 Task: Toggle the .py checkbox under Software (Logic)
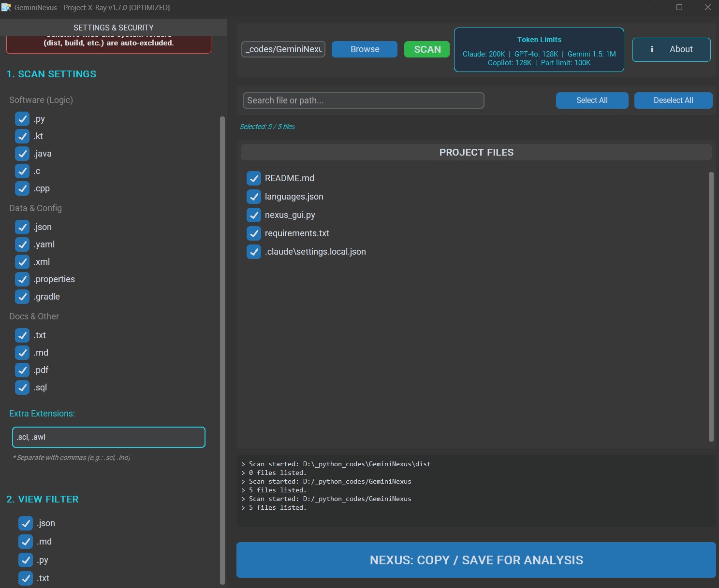pyautogui.click(x=22, y=119)
